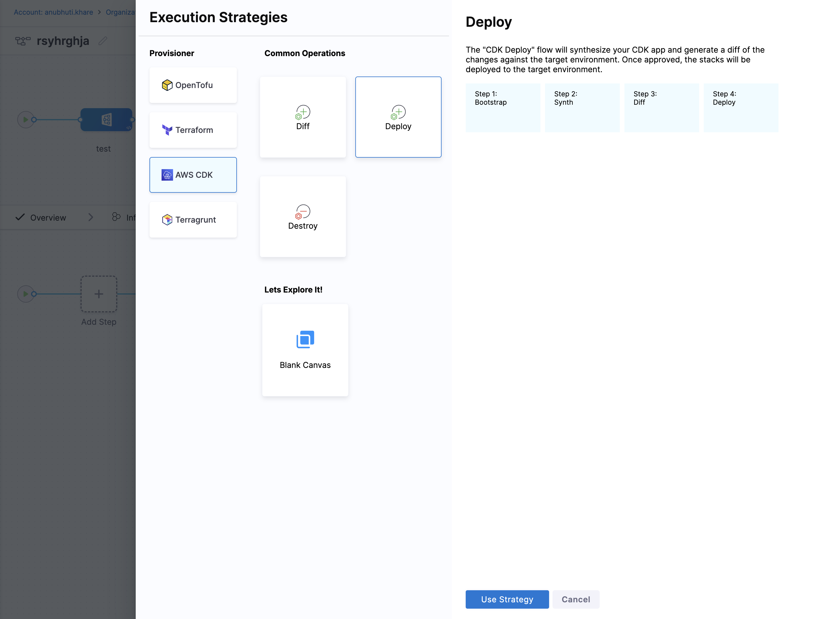Click the Use Strategy button

[507, 599]
